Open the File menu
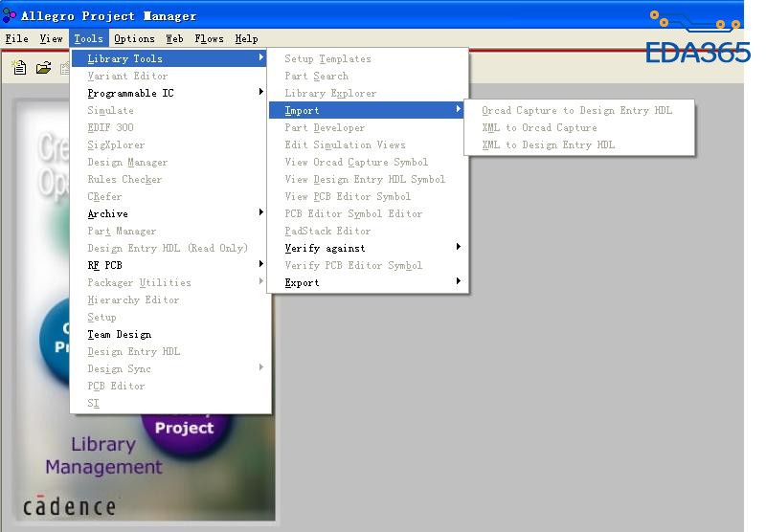 [x=17, y=38]
